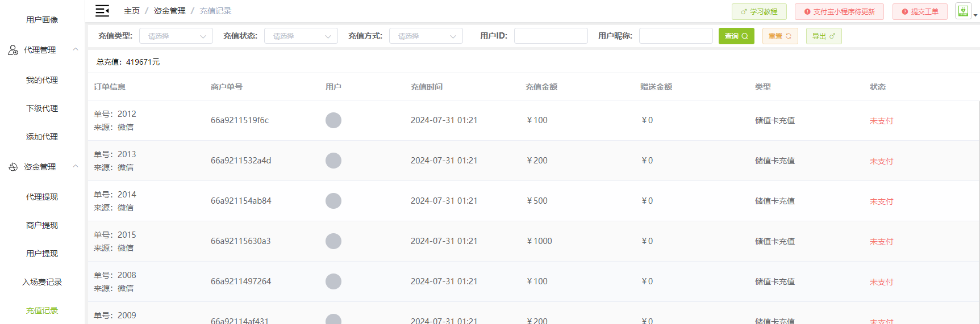This screenshot has width=980, height=324.
Task: Open 添加代理 in the sidebar
Action: 42,137
